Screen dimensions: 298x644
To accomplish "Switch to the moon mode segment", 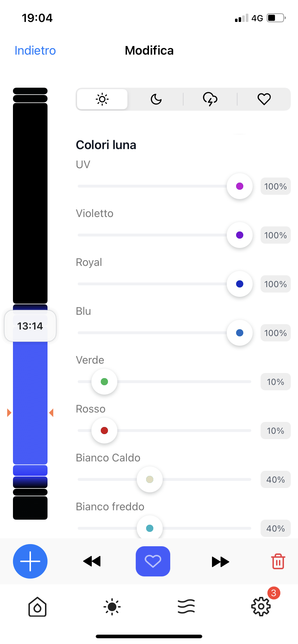I will (x=156, y=99).
